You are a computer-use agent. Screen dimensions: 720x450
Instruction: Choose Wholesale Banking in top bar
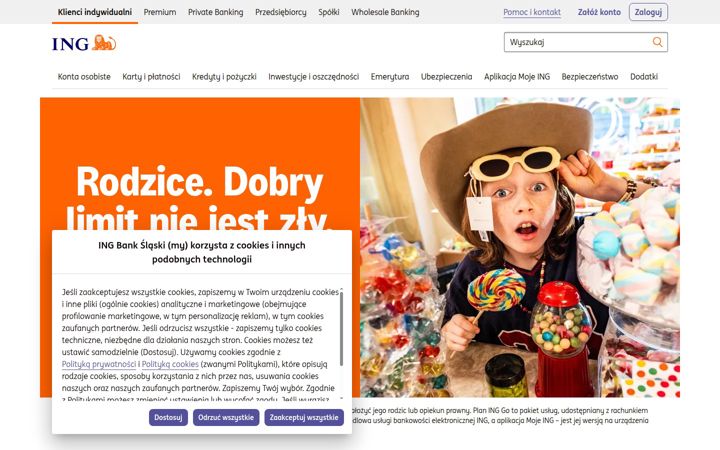(385, 12)
